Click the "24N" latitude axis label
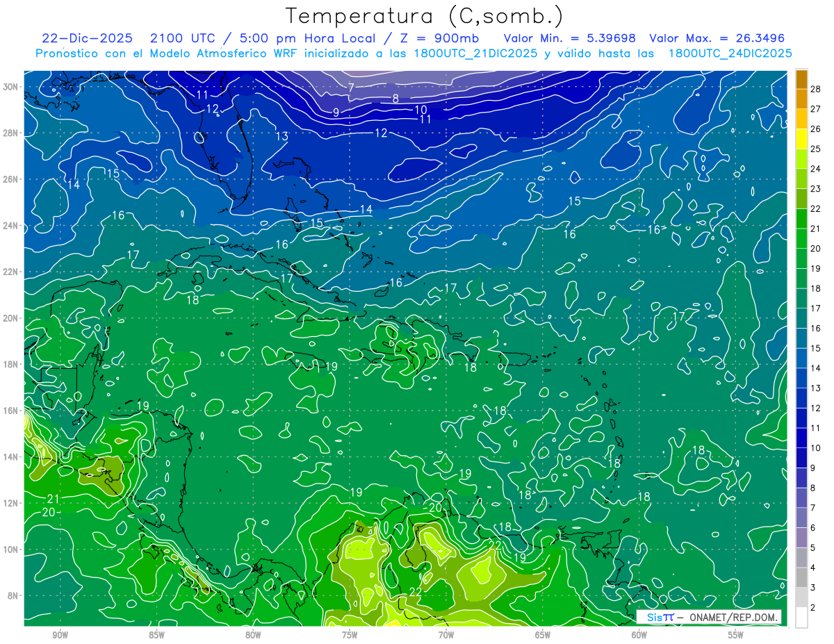The height and width of the screenshot is (644, 834). click(11, 225)
